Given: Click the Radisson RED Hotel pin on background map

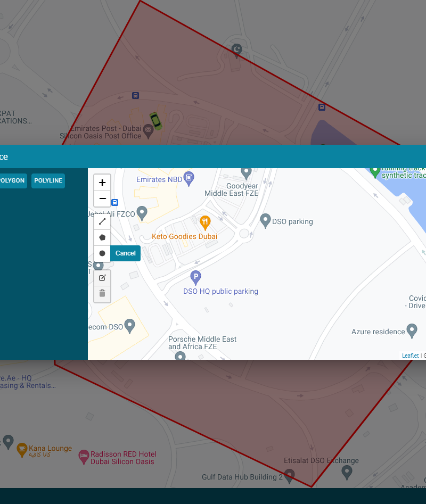Looking at the screenshot, I should (x=84, y=457).
